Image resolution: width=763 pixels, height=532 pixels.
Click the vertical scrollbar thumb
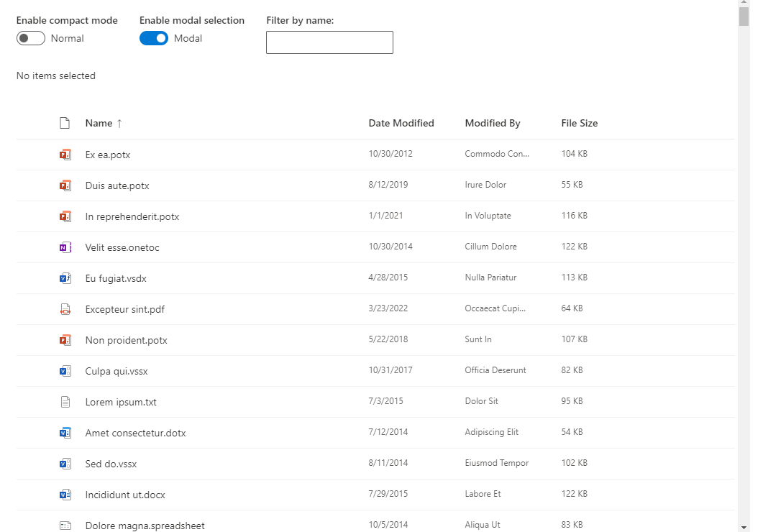click(x=744, y=17)
